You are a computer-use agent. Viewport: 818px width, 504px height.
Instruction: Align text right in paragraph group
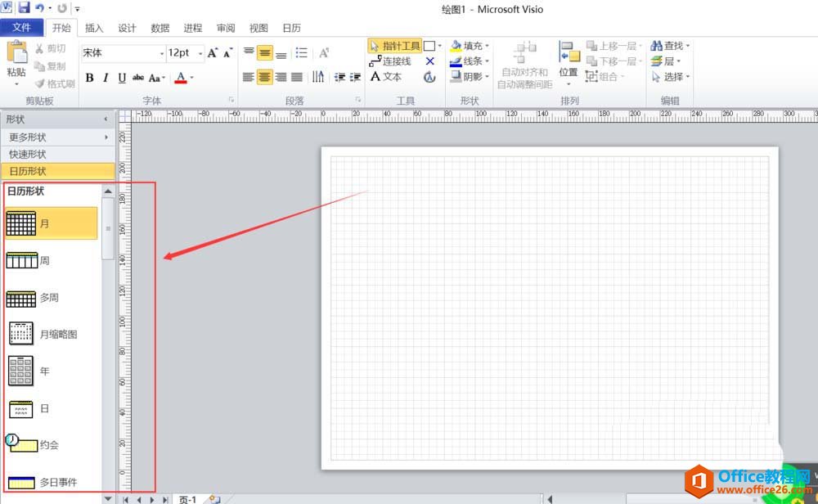pos(281,78)
